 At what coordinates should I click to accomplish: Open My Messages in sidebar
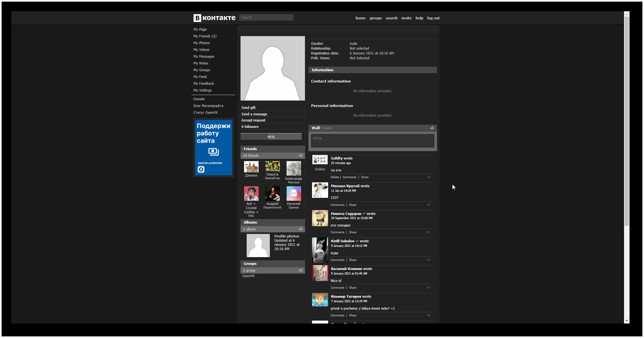[x=204, y=56]
